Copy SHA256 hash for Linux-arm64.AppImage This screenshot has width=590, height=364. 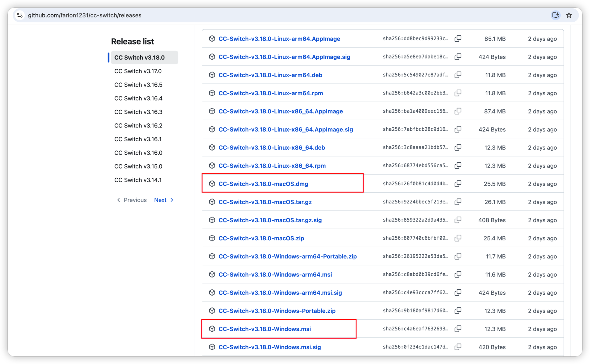pos(458,39)
